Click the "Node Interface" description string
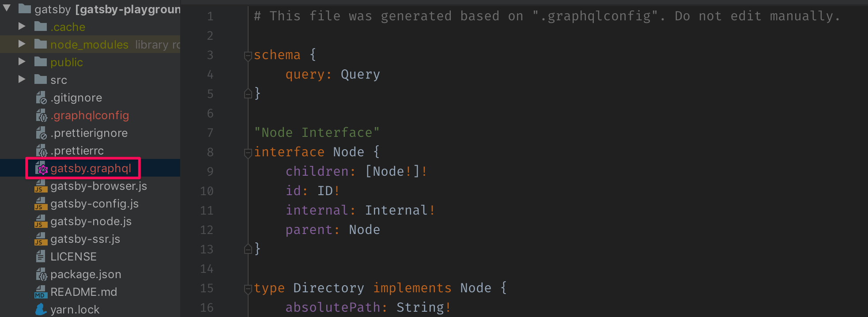The width and height of the screenshot is (868, 317). pos(317,132)
